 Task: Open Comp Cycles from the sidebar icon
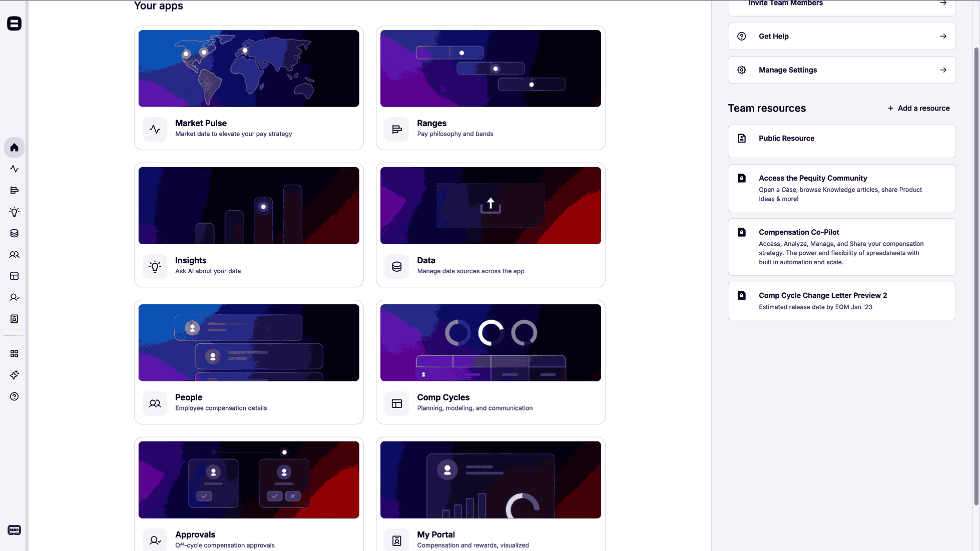click(14, 276)
